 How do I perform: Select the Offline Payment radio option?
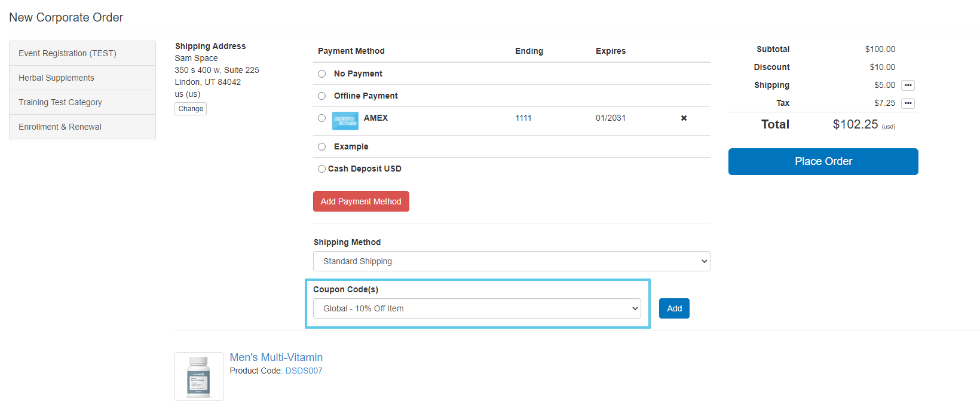click(321, 96)
